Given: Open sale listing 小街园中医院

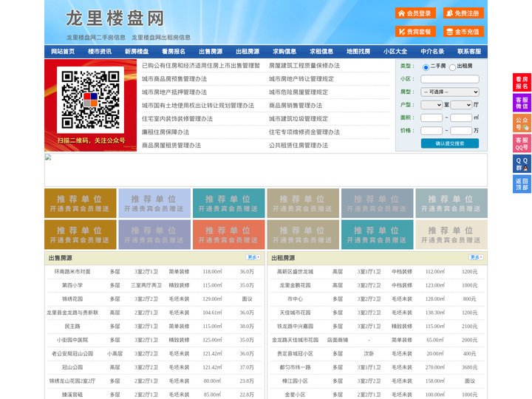Looking at the screenshot, I should click(72, 340).
